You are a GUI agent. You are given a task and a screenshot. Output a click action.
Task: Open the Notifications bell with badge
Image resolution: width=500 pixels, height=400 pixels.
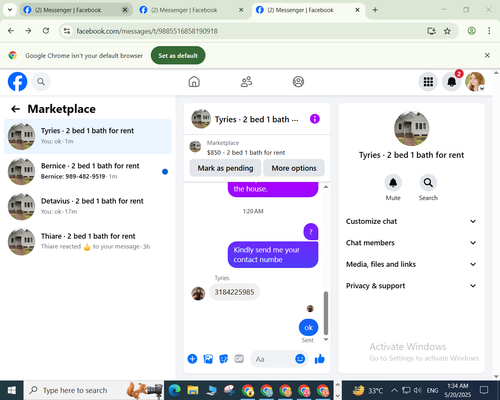pos(452,82)
